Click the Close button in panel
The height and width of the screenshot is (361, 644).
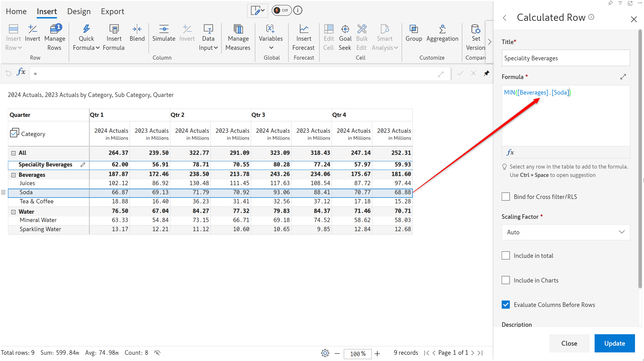pyautogui.click(x=569, y=343)
